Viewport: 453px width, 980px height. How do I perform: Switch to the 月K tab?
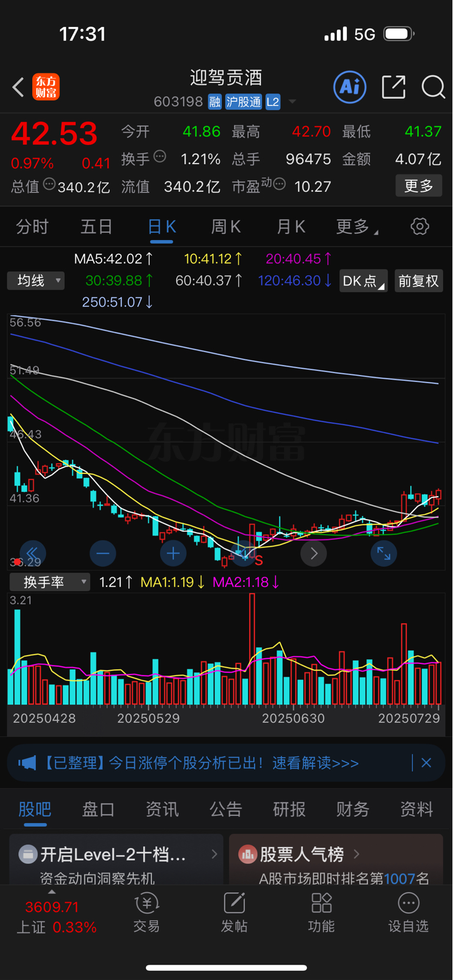[291, 227]
